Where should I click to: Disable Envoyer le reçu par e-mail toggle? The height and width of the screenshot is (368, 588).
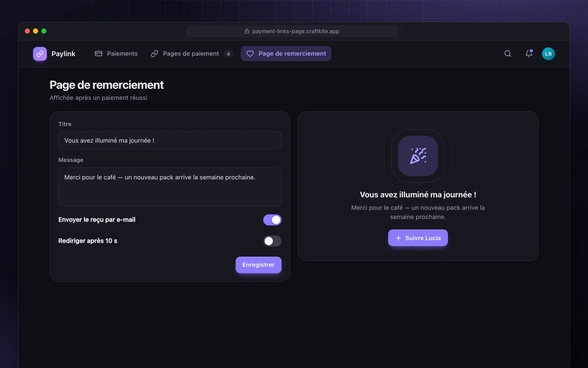[272, 220]
